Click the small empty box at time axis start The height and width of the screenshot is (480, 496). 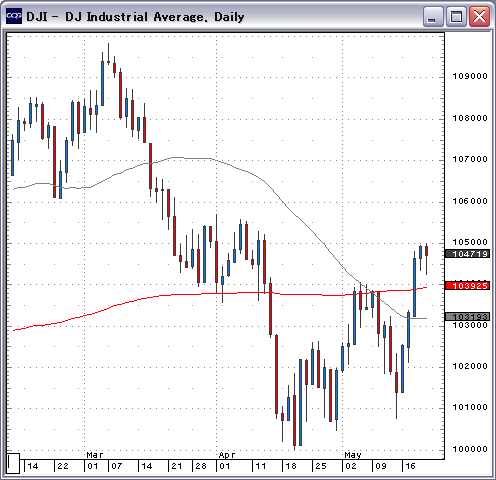click(13, 463)
